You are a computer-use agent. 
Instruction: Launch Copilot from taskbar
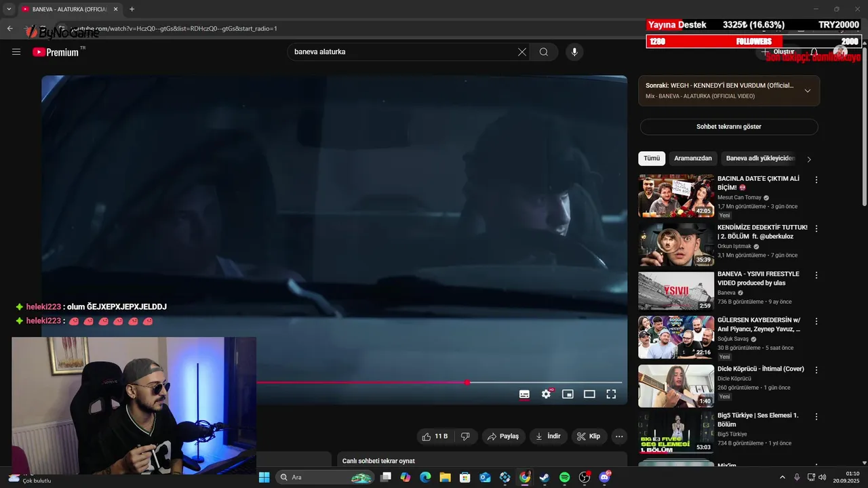(x=406, y=477)
